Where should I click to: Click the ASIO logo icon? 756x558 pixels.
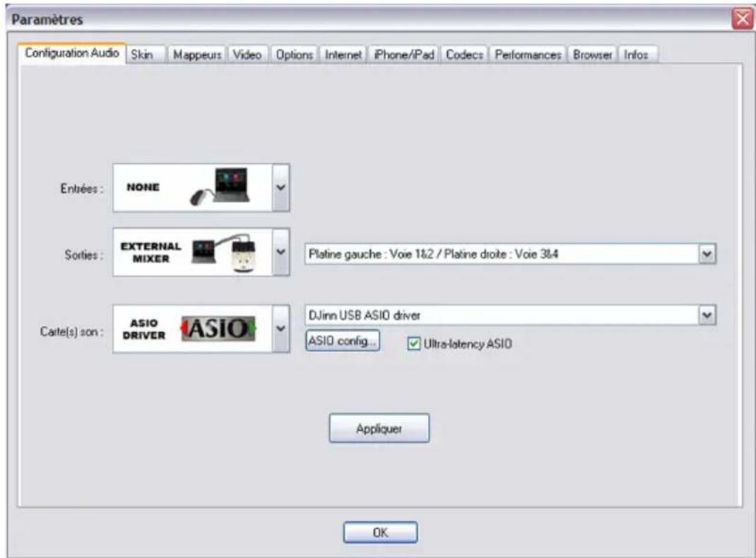point(218,329)
